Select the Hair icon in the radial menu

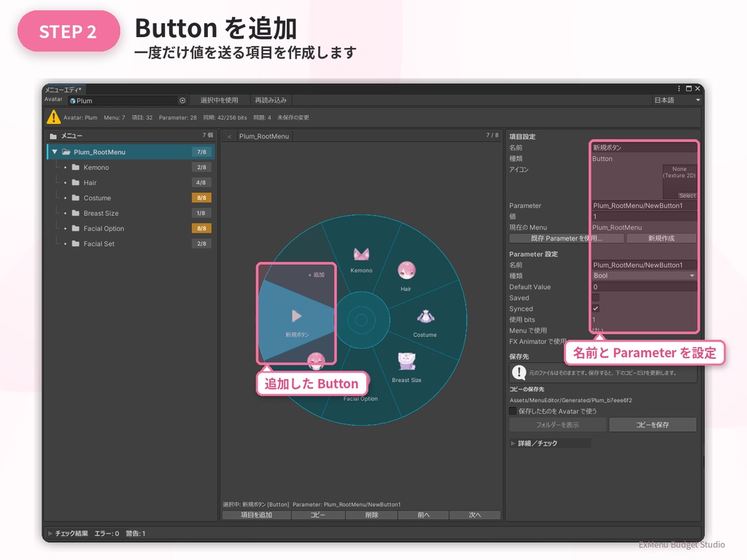point(406,271)
